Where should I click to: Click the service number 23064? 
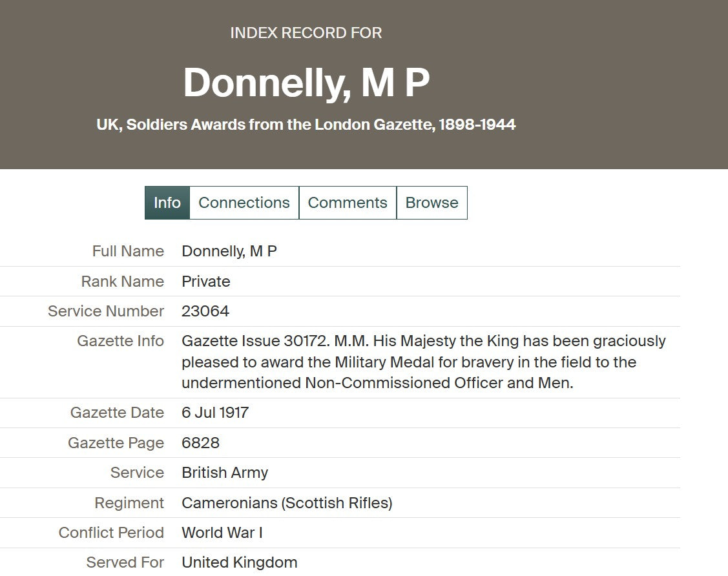(x=205, y=311)
